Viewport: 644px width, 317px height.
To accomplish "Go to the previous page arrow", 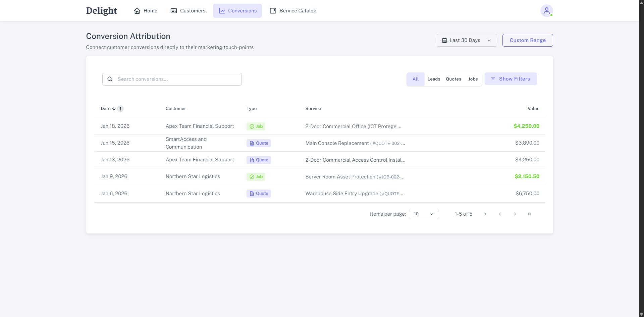I will [x=500, y=214].
